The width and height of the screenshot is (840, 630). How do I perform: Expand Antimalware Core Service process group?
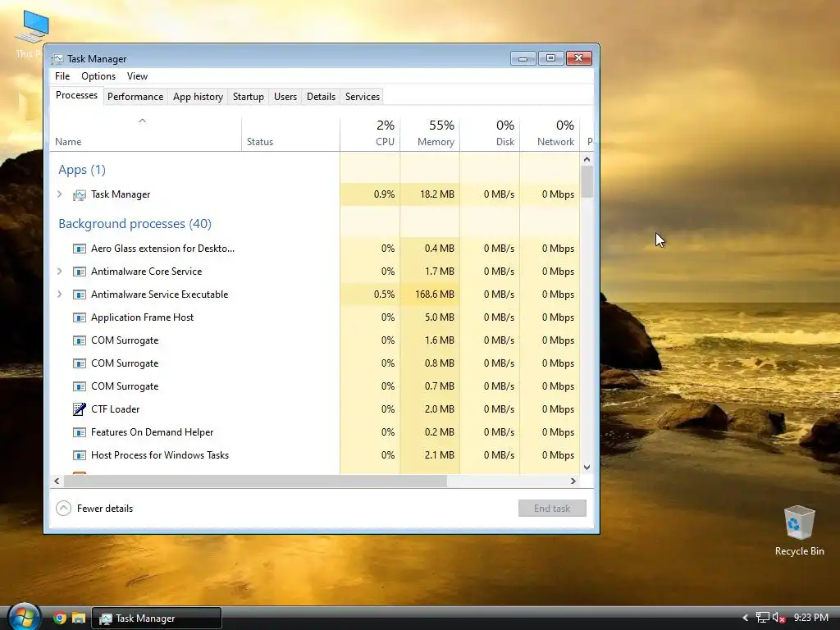coord(59,272)
